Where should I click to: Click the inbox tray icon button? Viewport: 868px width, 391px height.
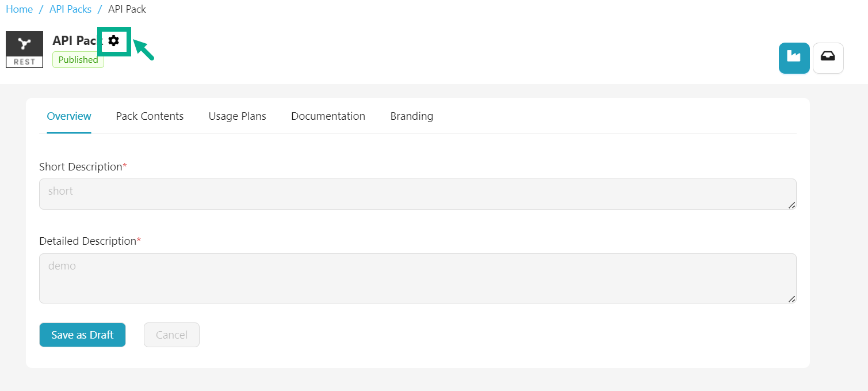click(x=828, y=58)
